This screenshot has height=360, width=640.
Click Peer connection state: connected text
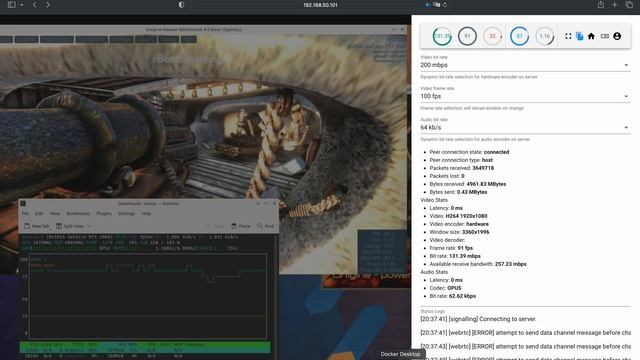[469, 152]
